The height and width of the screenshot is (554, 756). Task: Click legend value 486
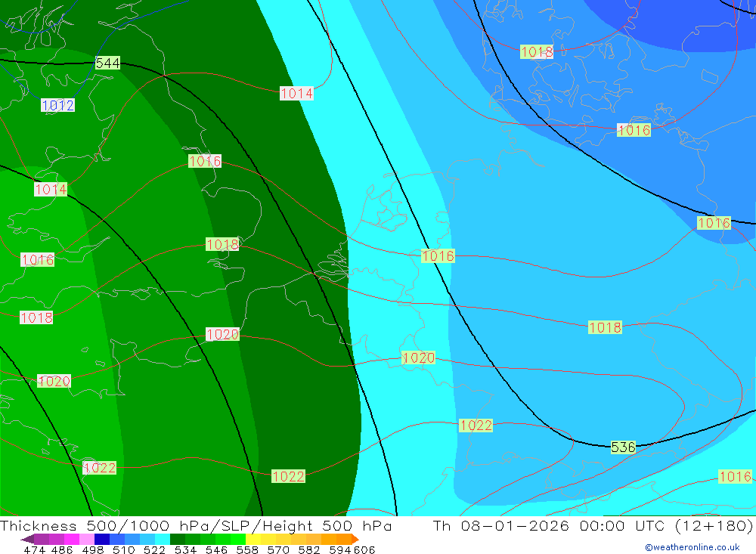pyautogui.click(x=62, y=549)
